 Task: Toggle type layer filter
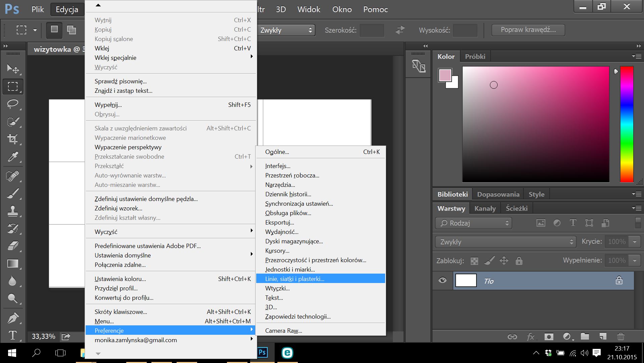[x=573, y=223]
